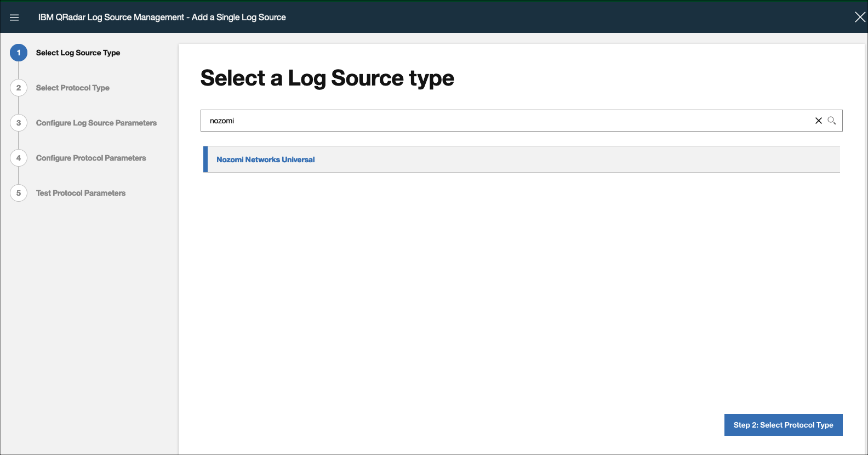Click the step 1 number circle
Image resolution: width=868 pixels, height=455 pixels.
click(x=19, y=53)
